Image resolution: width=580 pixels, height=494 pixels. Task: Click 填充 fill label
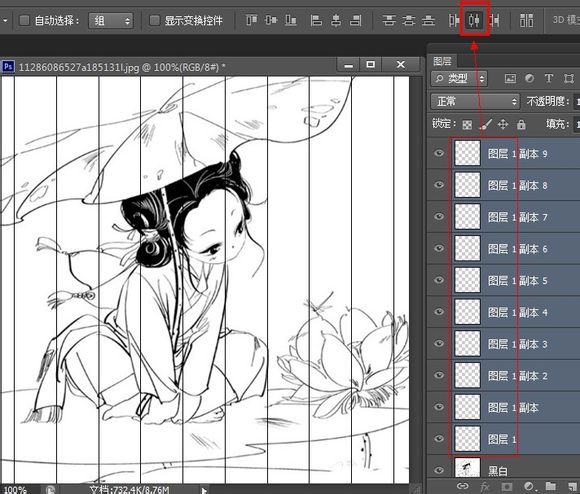[x=558, y=124]
